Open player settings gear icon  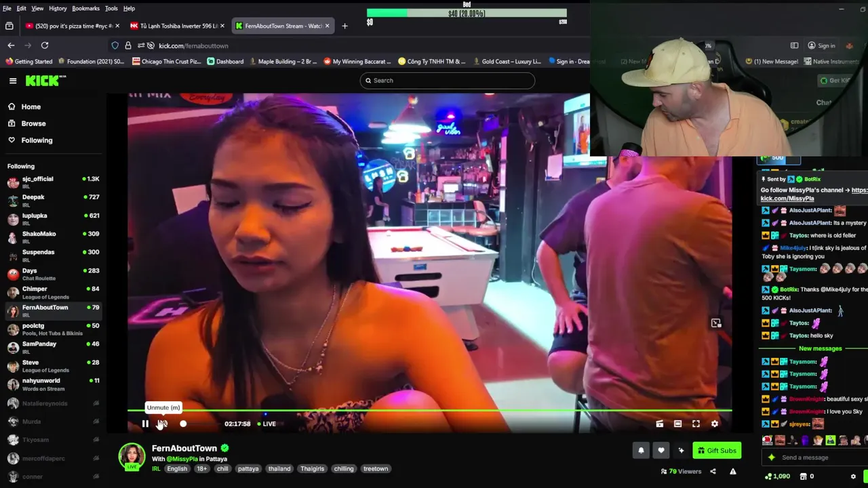714,424
